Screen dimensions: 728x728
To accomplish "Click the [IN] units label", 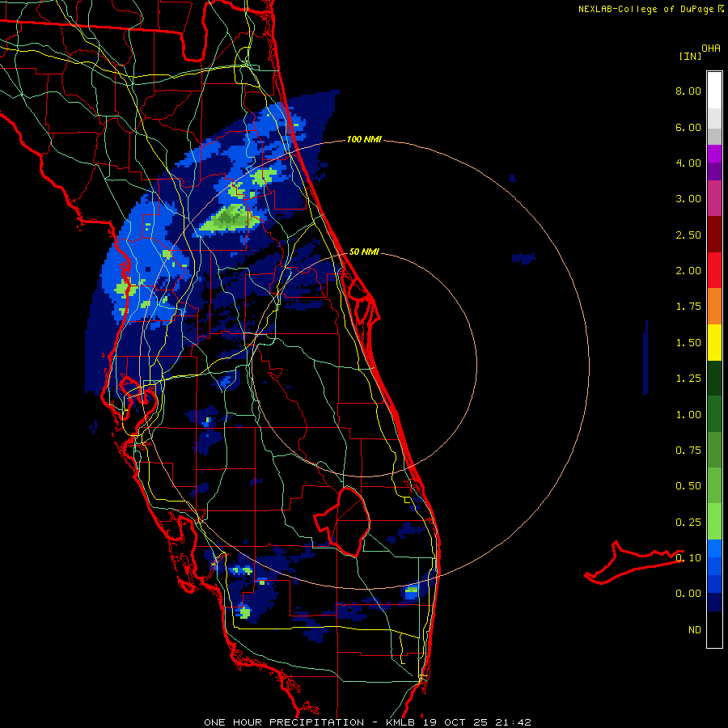I will [690, 56].
